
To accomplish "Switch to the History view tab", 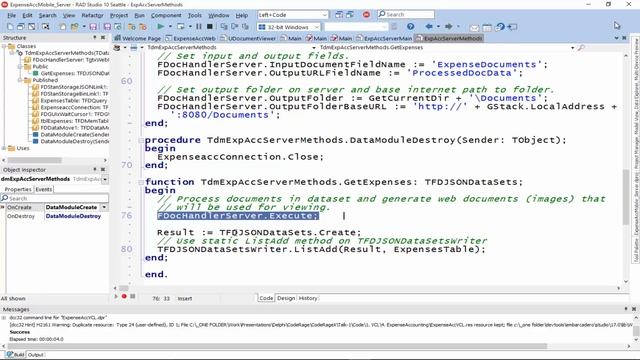I will coord(308,298).
